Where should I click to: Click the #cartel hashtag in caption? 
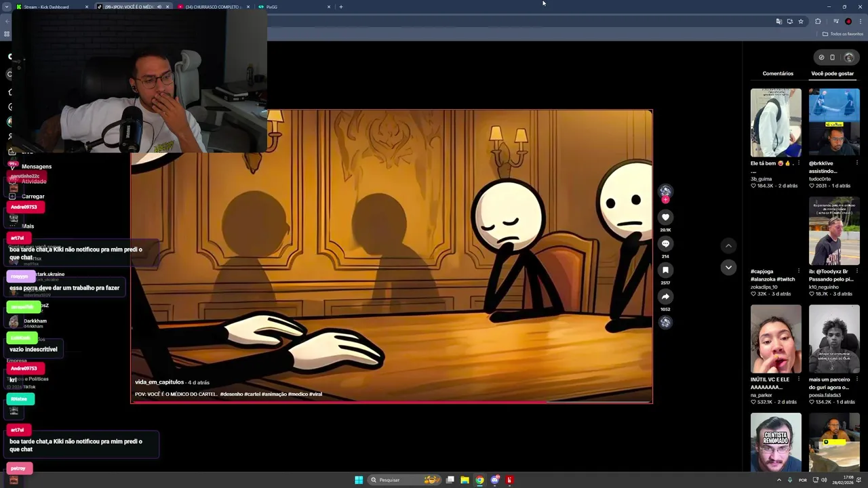pos(252,394)
